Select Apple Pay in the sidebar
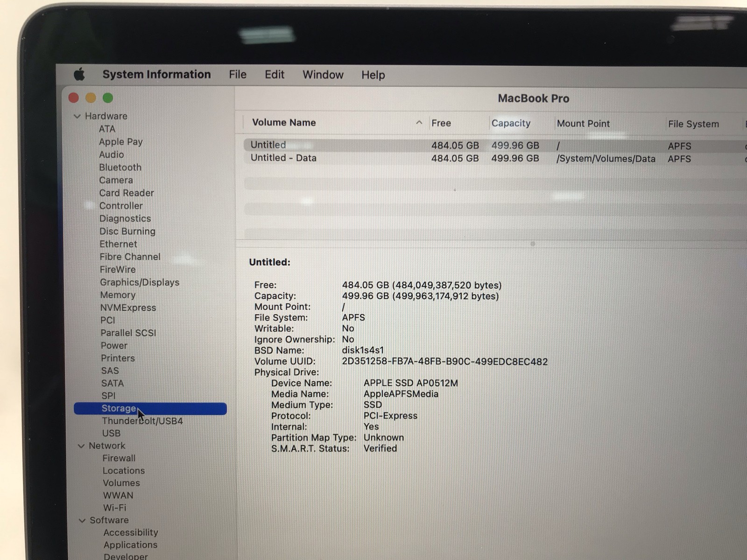The image size is (747, 560). (121, 142)
